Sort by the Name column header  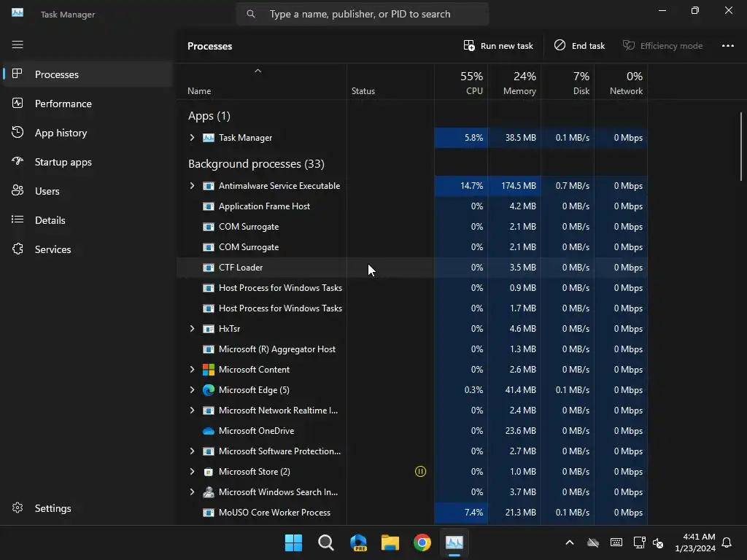click(262, 82)
